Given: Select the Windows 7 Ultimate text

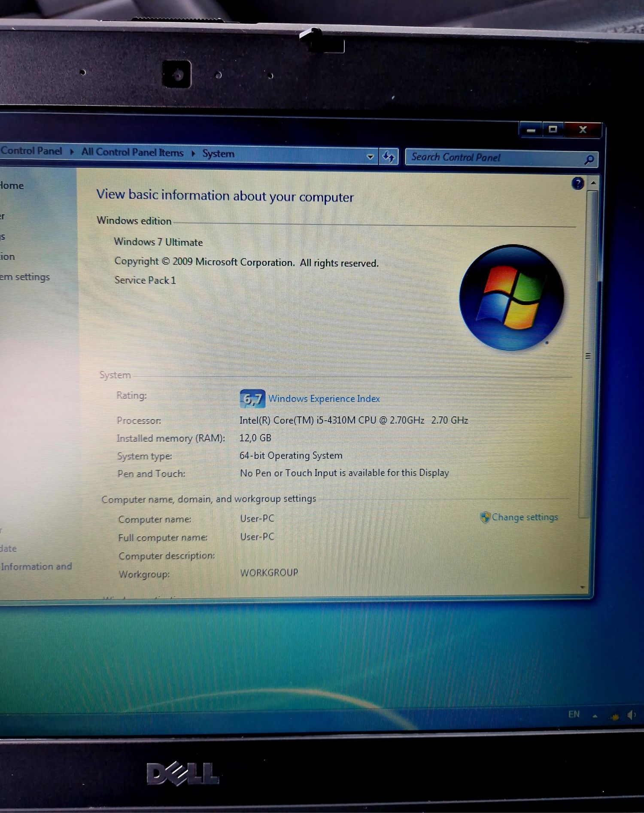Looking at the screenshot, I should pyautogui.click(x=158, y=242).
